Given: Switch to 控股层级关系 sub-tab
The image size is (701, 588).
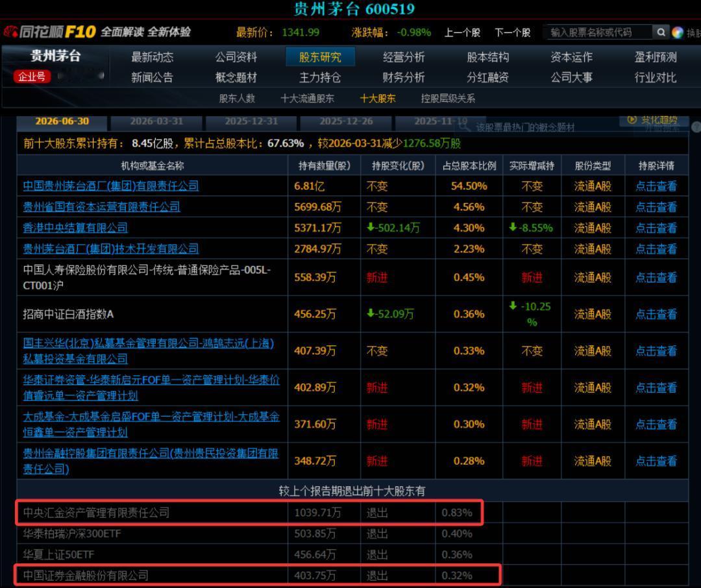Looking at the screenshot, I should [448, 99].
